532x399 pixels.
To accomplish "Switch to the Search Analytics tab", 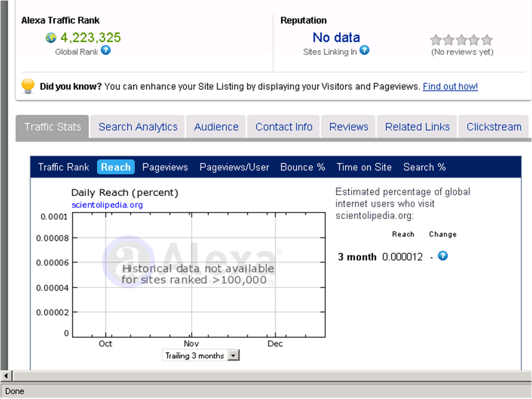I will (x=138, y=127).
